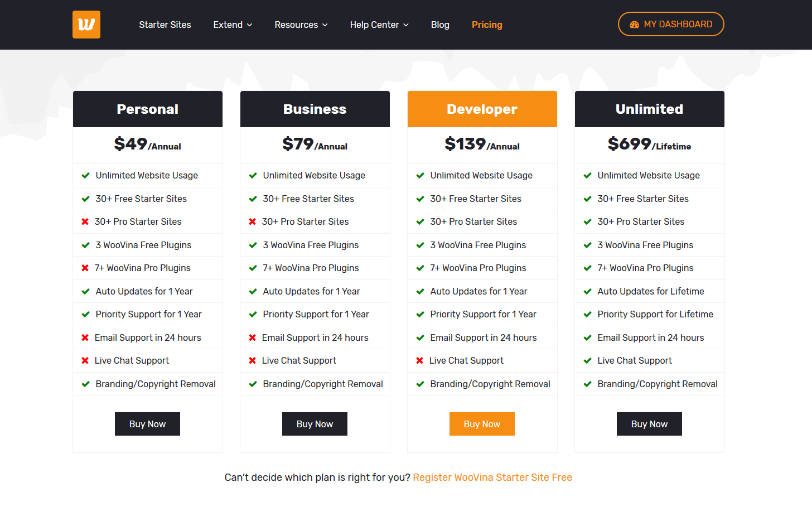Click the red X beside Personal 30+ Pro Starter Sites
The width and height of the screenshot is (812, 526).
85,221
